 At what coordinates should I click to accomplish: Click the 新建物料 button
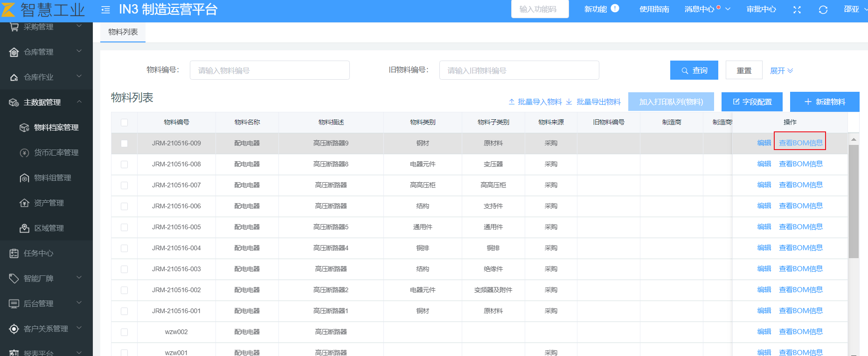pyautogui.click(x=824, y=102)
